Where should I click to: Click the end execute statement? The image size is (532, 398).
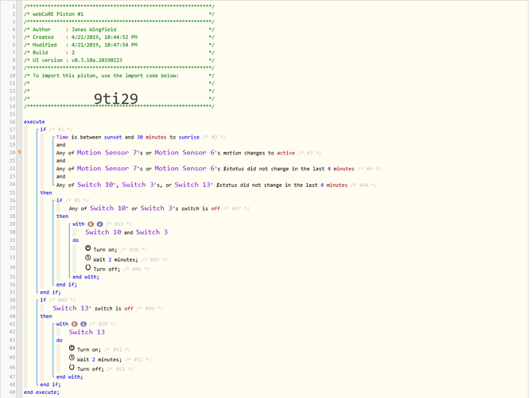(41, 392)
